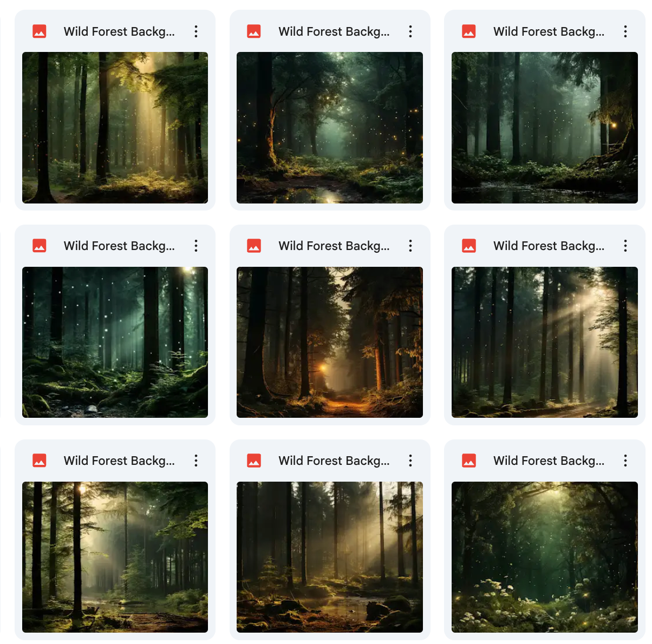Select the misty forest pond thumbnail top right
Image resolution: width=652 pixels, height=644 pixels.
click(545, 128)
